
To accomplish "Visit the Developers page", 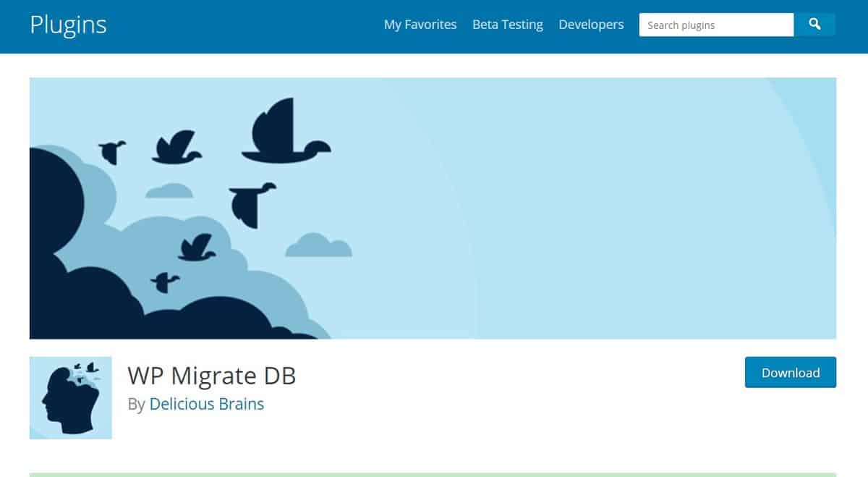I will coord(591,24).
